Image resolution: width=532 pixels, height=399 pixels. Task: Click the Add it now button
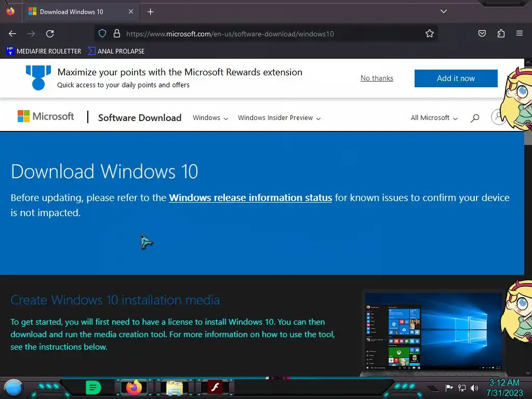tap(456, 78)
